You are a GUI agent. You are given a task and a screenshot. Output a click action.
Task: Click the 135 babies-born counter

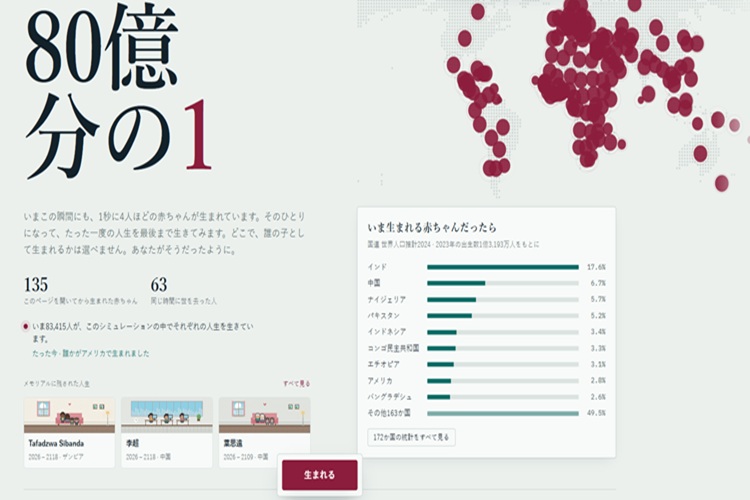tap(36, 285)
